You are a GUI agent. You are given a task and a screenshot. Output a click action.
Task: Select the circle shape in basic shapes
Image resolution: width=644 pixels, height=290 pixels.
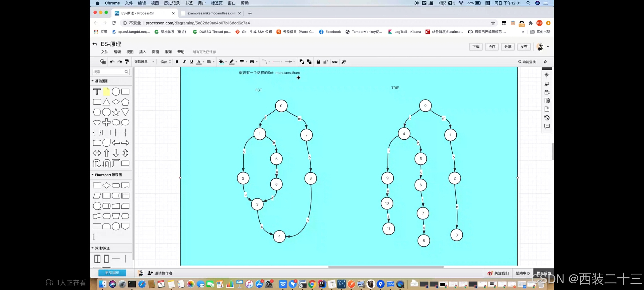pos(116,92)
